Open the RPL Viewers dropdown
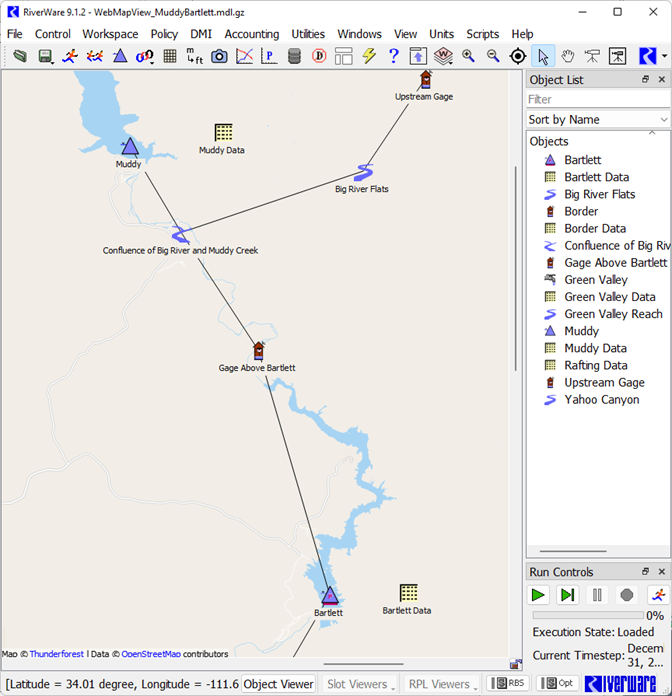672x696 pixels. pos(442,684)
